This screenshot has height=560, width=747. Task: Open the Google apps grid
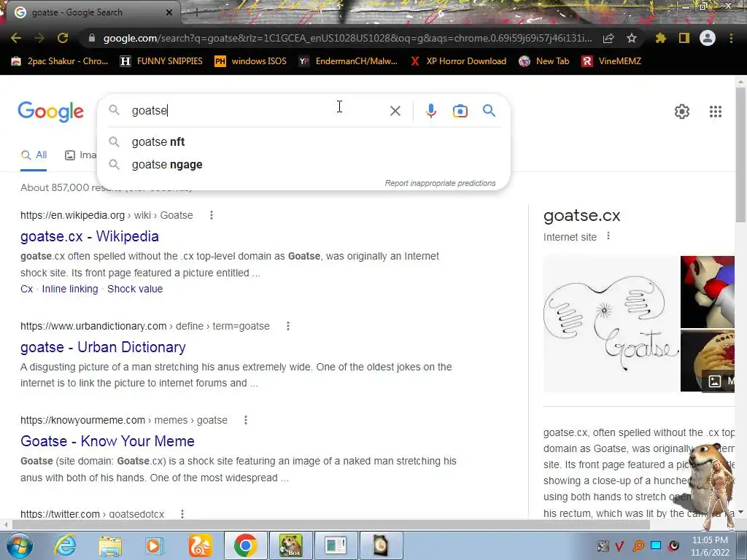(715, 112)
